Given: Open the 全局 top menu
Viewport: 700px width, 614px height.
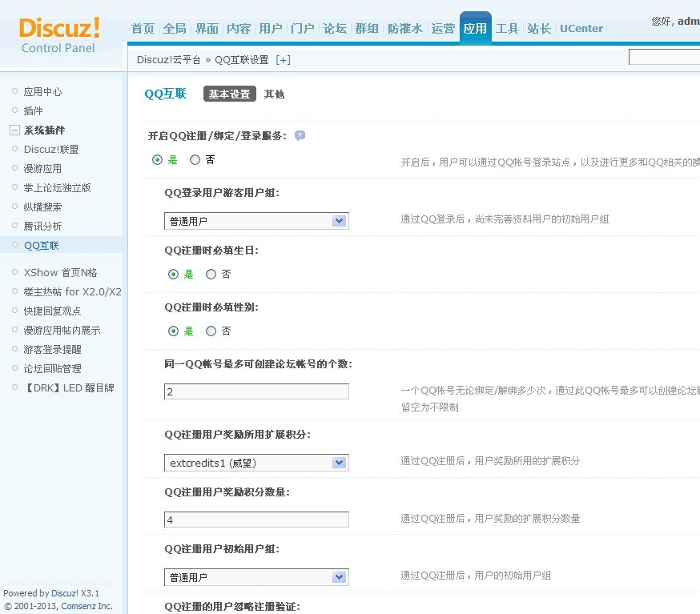Looking at the screenshot, I should pyautogui.click(x=175, y=29).
